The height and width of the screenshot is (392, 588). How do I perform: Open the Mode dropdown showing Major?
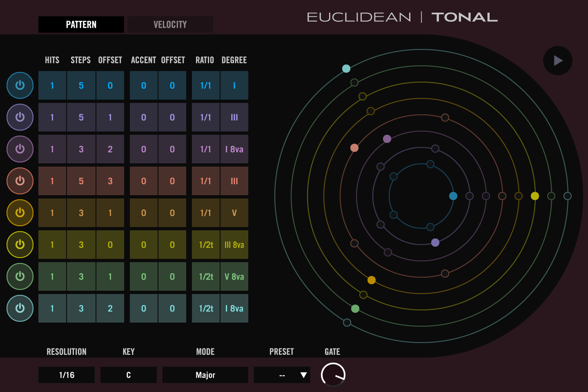click(x=205, y=374)
